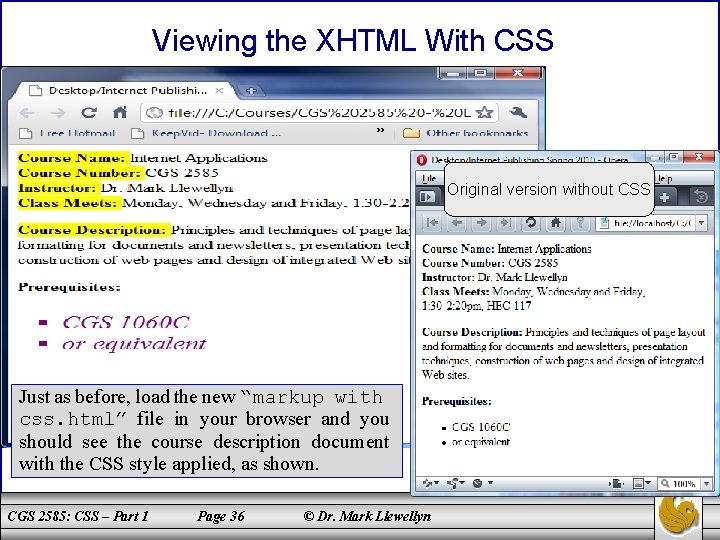Open the Other bookmarks folder
Screen dimensions: 720x540
click(x=465, y=134)
